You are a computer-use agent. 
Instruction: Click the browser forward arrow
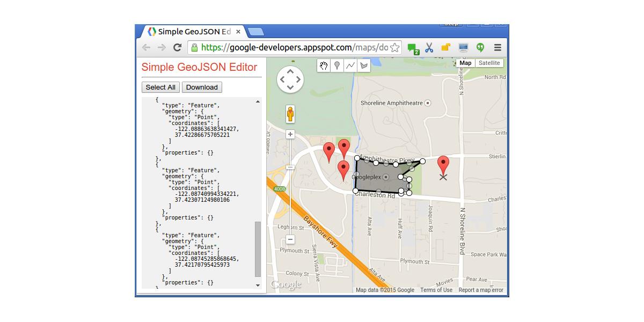[x=162, y=48]
